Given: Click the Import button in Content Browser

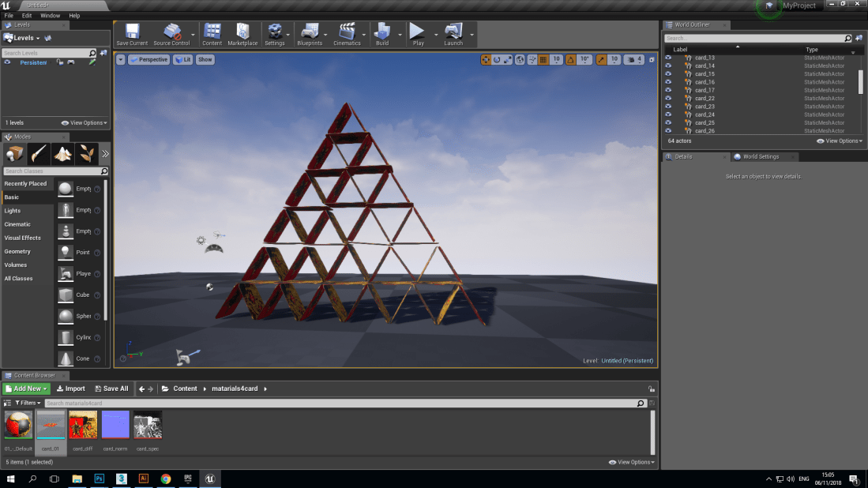Looking at the screenshot, I should click(71, 389).
